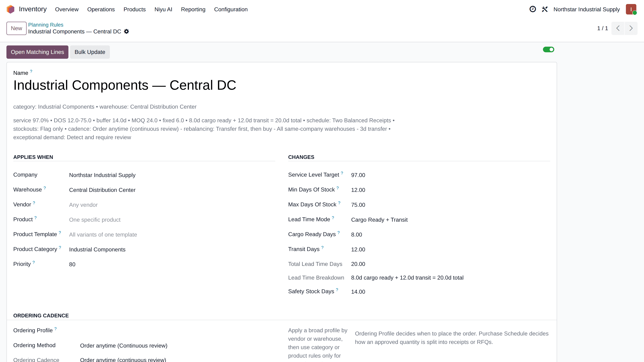Open the Warehouse dropdown Central Distribution Center
The width and height of the screenshot is (644, 362).
point(172,190)
